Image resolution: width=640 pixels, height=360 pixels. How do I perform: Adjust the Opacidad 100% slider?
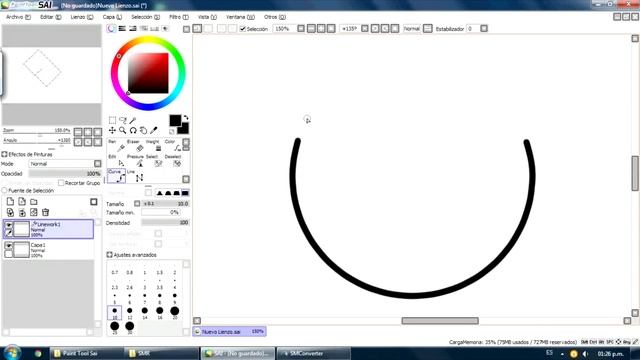tap(65, 173)
